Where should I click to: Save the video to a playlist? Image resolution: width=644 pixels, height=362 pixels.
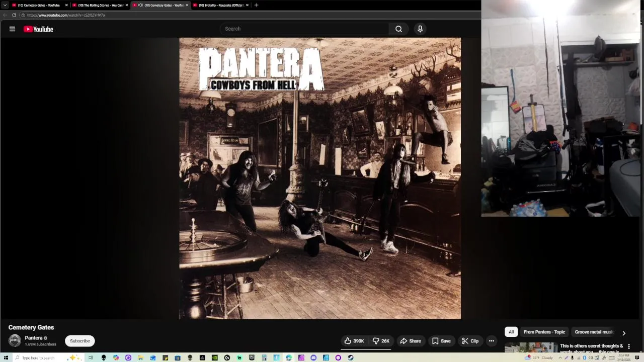click(x=441, y=341)
